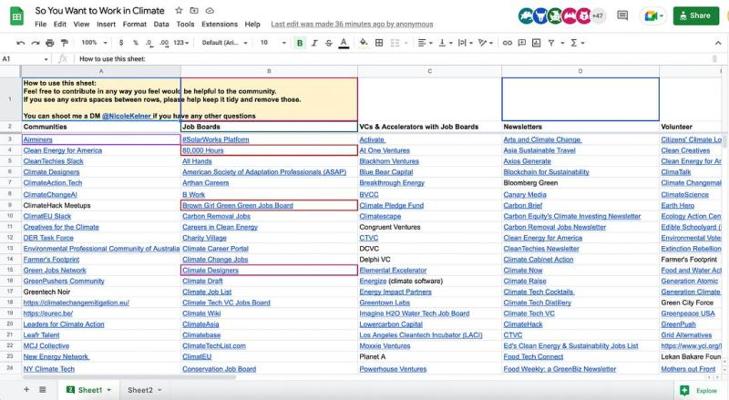Open the Font family dropdown

[224, 43]
